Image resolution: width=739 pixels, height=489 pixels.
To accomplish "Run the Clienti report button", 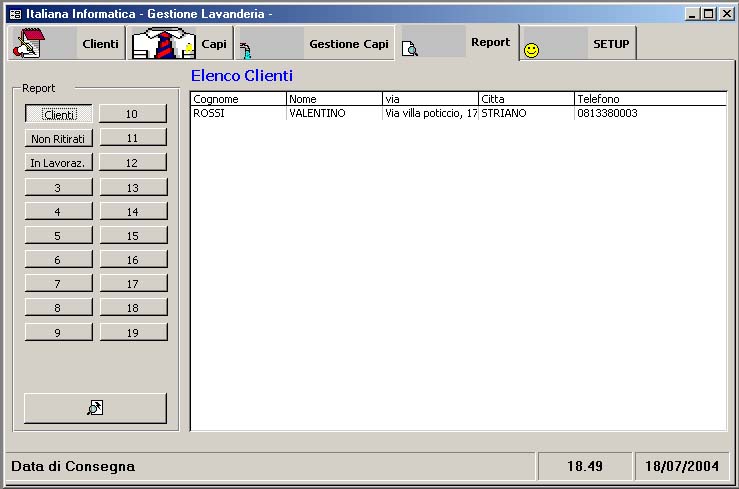I will (58, 114).
